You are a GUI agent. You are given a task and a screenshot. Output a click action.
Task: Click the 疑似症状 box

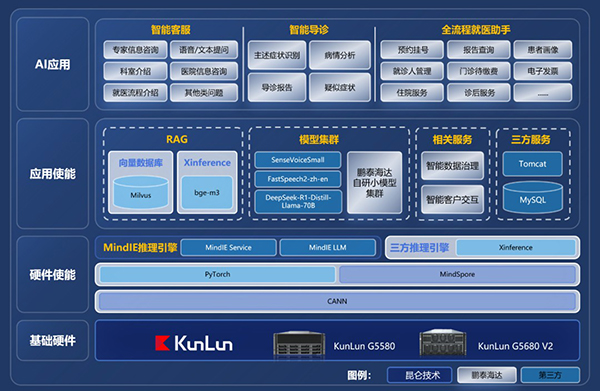[340, 88]
